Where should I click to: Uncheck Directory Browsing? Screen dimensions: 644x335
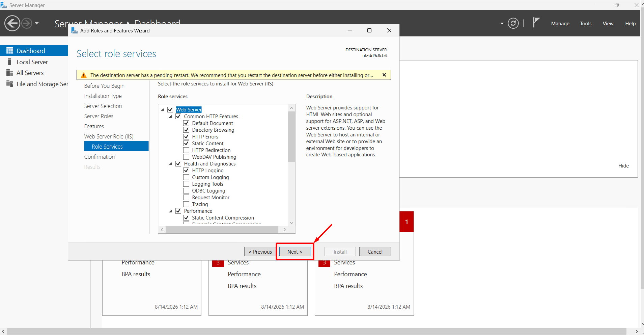pos(186,130)
